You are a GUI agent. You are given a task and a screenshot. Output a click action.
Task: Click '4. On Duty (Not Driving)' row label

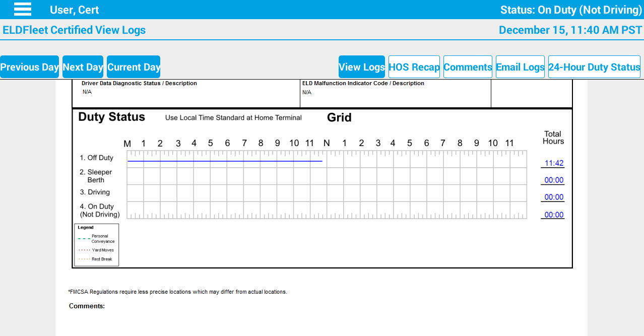[100, 210]
